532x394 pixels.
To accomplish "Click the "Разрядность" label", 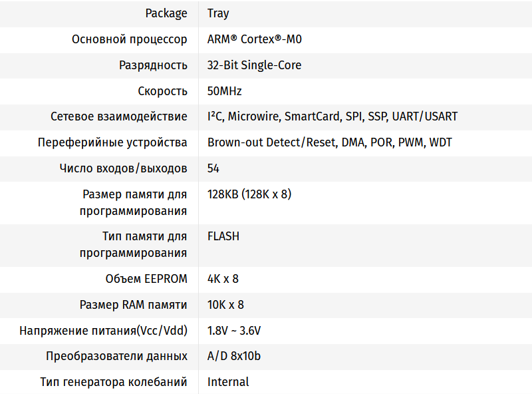I will [153, 65].
